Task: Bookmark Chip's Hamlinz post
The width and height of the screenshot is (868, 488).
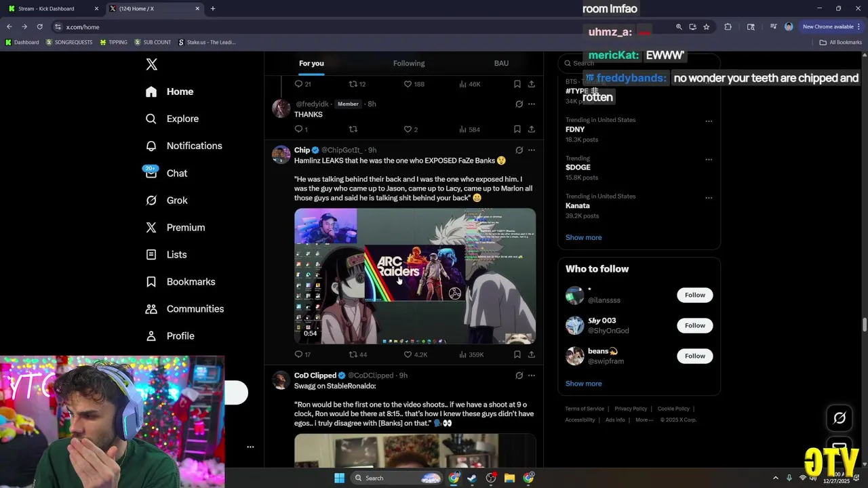Action: pos(517,354)
